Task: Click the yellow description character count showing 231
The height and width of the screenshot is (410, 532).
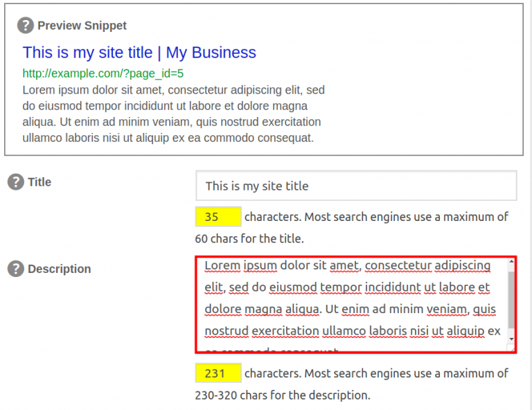Action: 218,373
